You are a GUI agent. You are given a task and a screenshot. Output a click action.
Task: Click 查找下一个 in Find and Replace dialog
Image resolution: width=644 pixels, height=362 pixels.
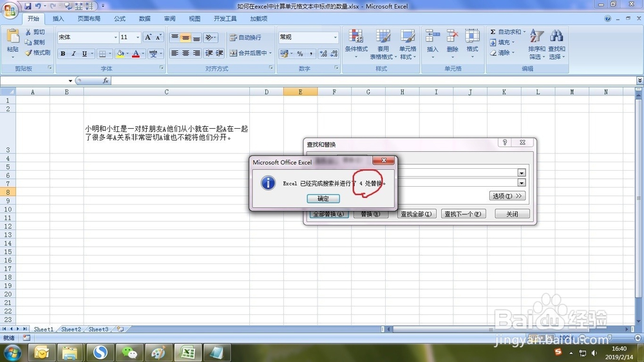click(463, 214)
